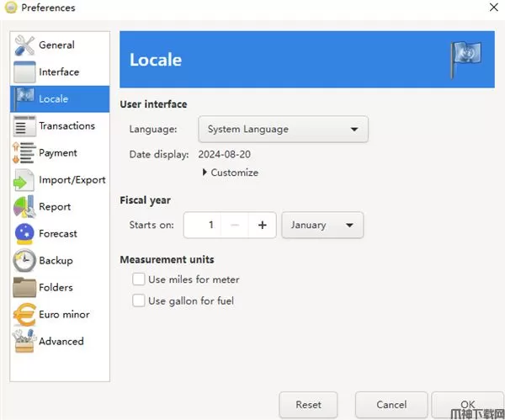Open the Payment preferences page
This screenshot has width=505, height=420.
click(60, 152)
